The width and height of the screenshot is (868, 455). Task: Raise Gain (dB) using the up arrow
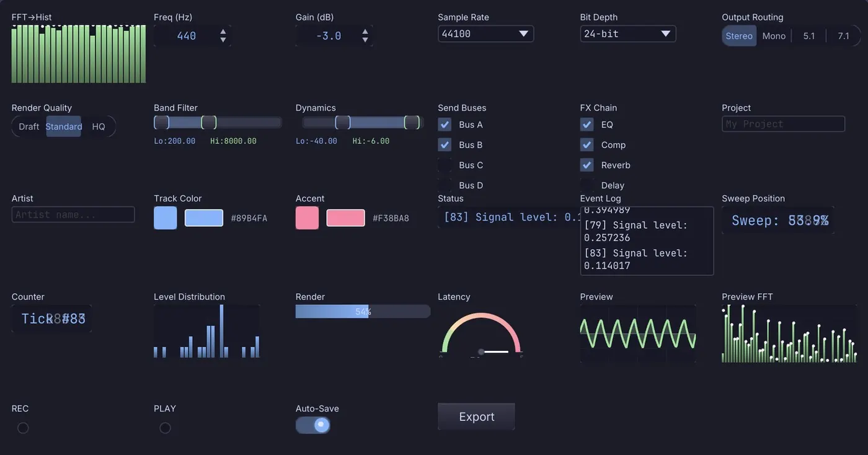[365, 31]
